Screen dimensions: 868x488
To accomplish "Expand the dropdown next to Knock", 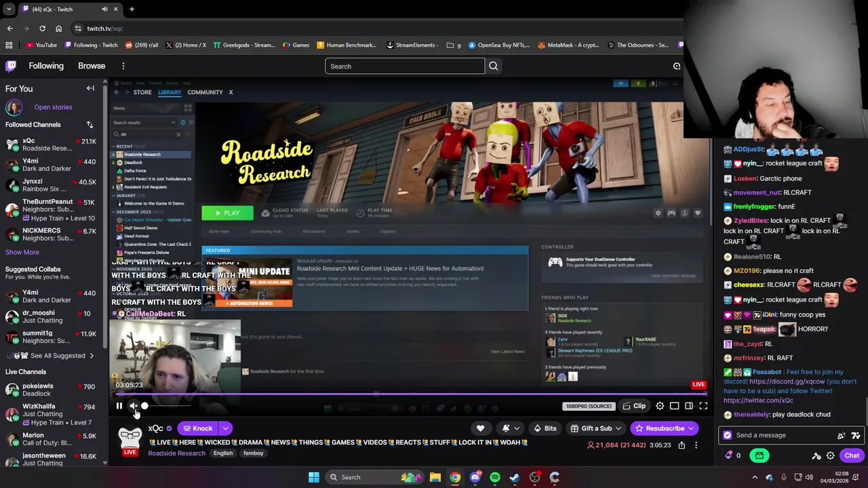I will pos(225,428).
